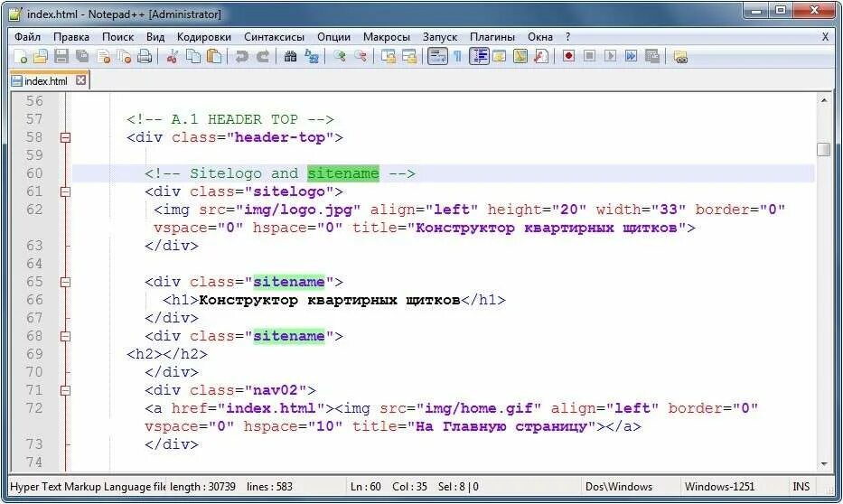This screenshot has height=504, width=843.
Task: Click the Stop macro recording icon
Action: click(589, 56)
